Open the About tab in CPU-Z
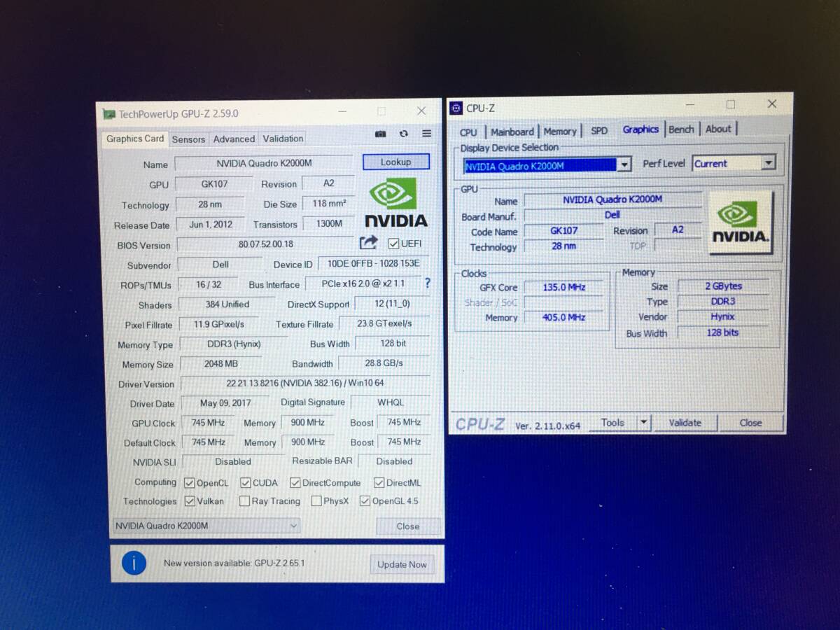The height and width of the screenshot is (630, 840). (718, 129)
